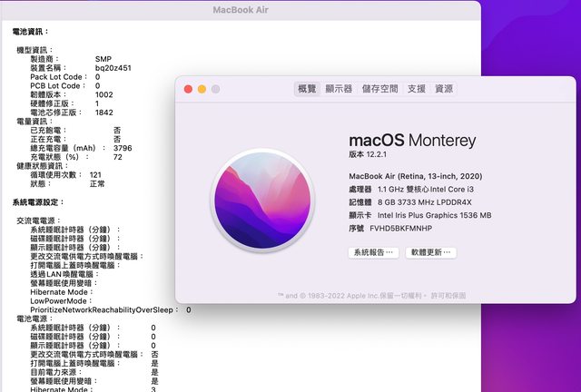
Task: Go to the 支援 tab
Action: 417,89
